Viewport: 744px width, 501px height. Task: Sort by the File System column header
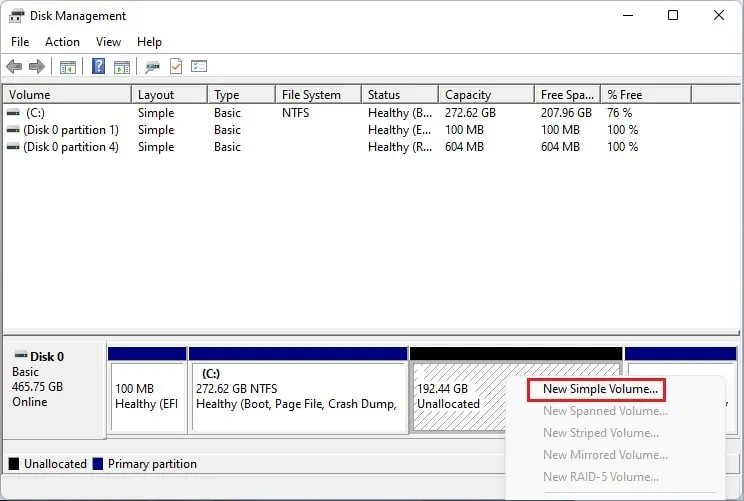tap(318, 94)
